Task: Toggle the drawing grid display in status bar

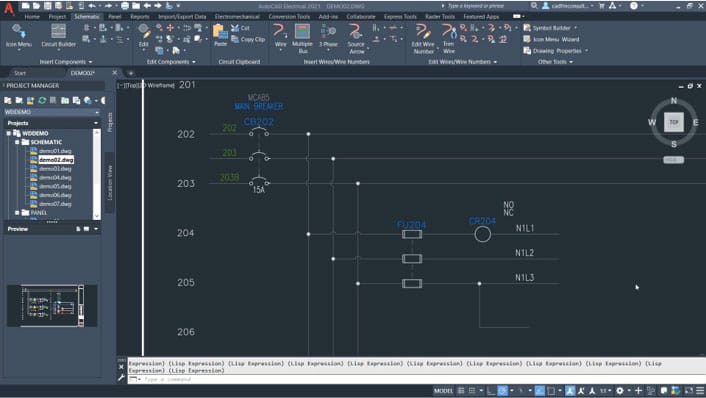Action: 461,391
